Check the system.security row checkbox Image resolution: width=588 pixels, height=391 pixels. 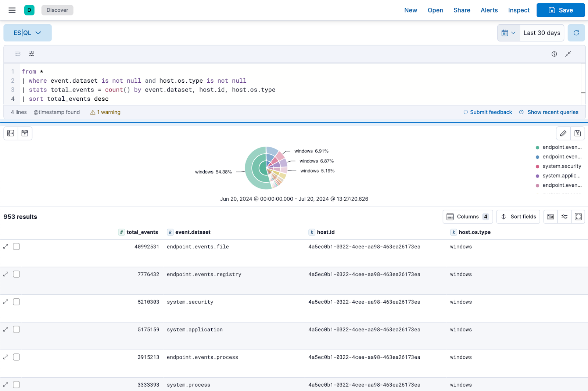pyautogui.click(x=17, y=302)
